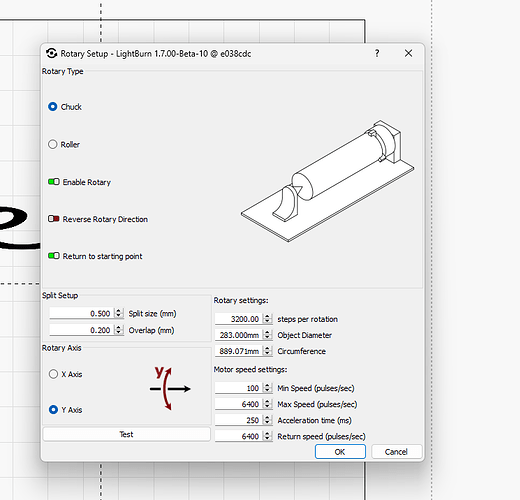Viewport: 520px width, 500px height.
Task: Choose Y Axis as rotary axis
Action: pyautogui.click(x=53, y=409)
